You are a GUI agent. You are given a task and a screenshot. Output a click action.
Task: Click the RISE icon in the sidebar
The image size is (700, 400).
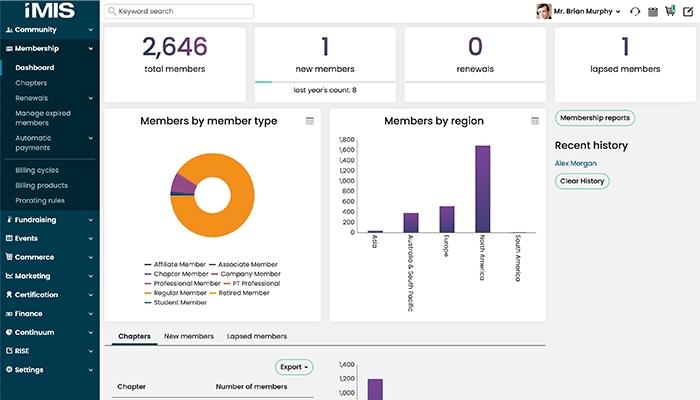point(9,351)
